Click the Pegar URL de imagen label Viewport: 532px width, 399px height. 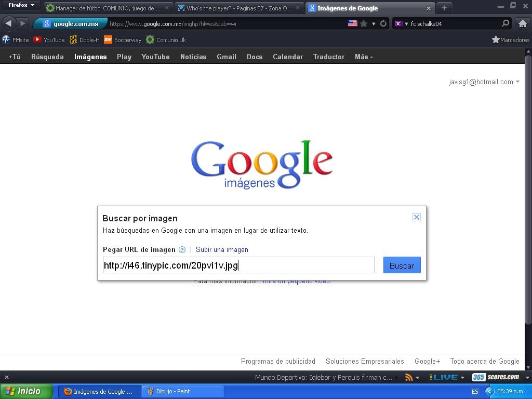139,250
